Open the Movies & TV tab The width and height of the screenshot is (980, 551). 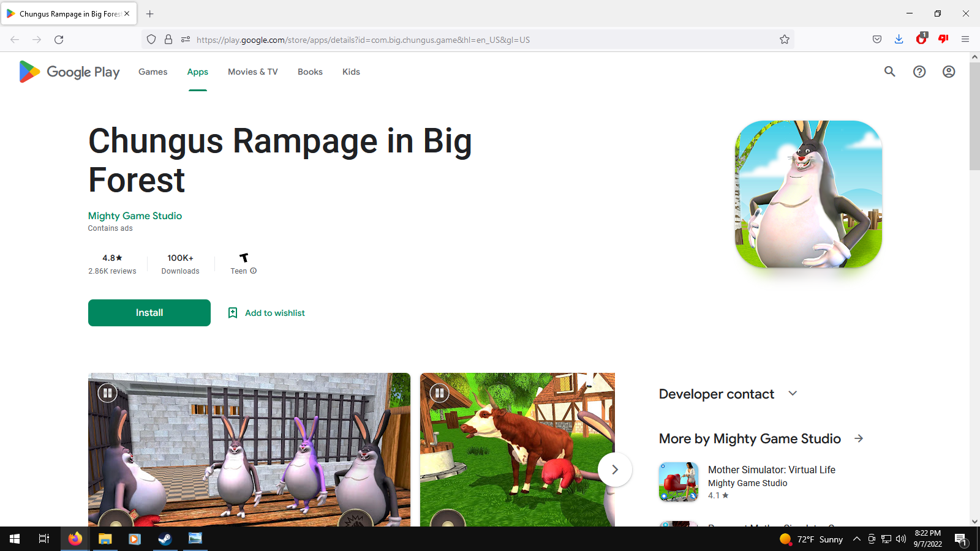[x=253, y=72]
